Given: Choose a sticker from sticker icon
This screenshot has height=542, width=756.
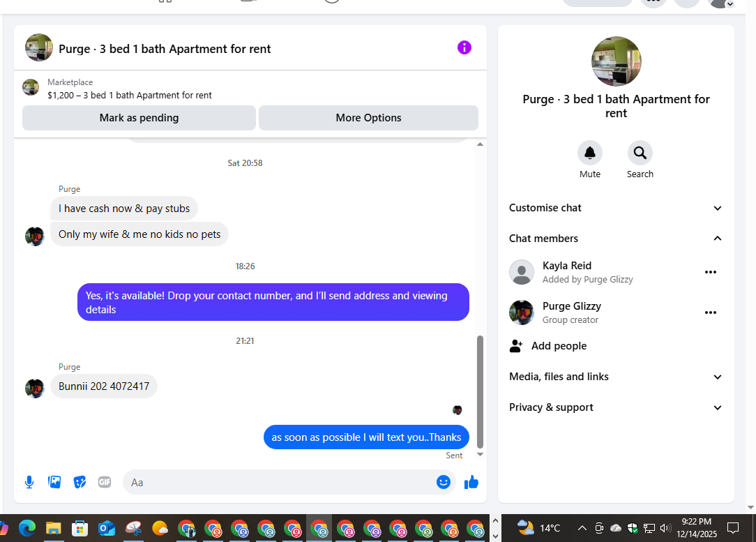Looking at the screenshot, I should 80,482.
